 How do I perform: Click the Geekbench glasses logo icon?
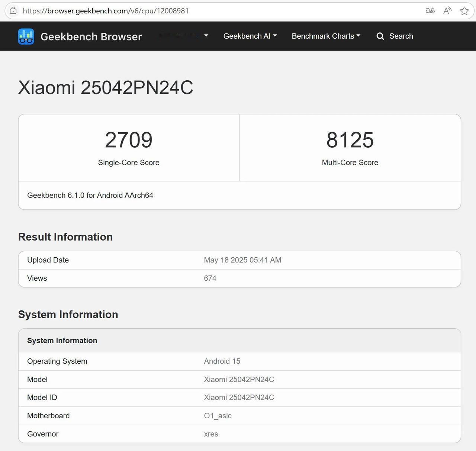26,36
